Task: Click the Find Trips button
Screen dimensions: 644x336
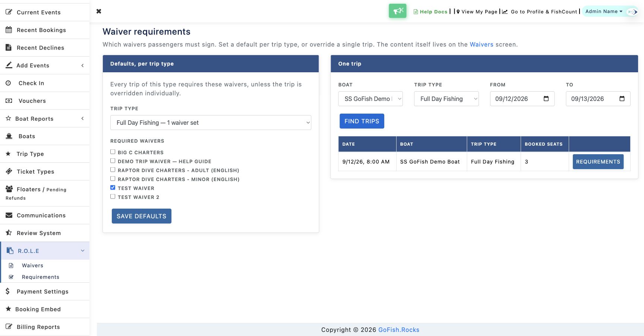Action: (362, 121)
